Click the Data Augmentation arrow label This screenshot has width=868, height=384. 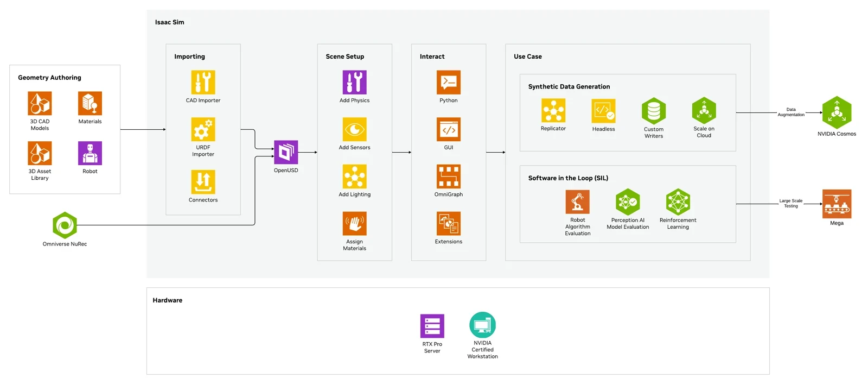click(x=791, y=112)
